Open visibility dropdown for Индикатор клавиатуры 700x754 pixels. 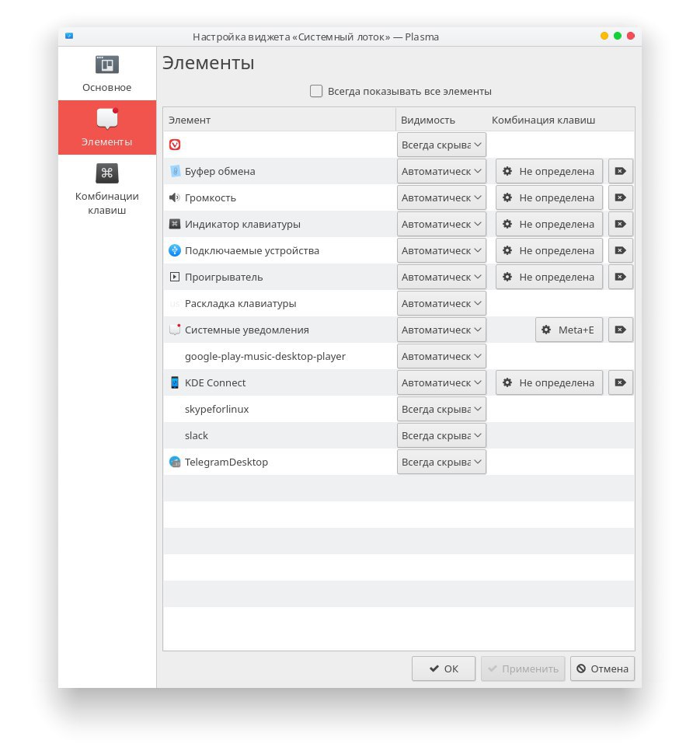tap(441, 224)
